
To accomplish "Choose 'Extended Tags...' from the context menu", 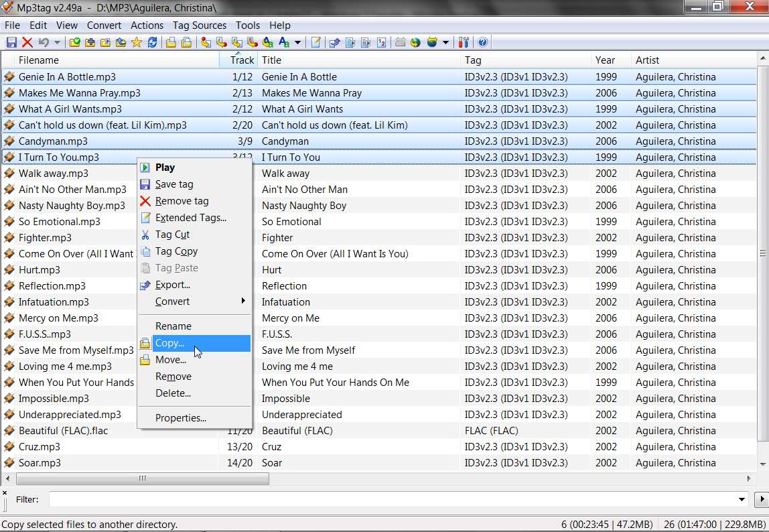I will tap(195, 218).
